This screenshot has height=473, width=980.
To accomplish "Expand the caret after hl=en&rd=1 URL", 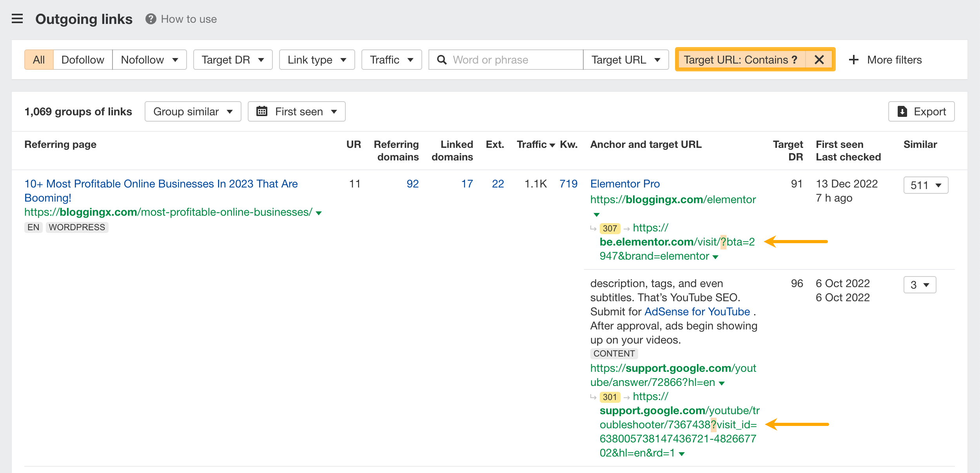I will [x=682, y=454].
